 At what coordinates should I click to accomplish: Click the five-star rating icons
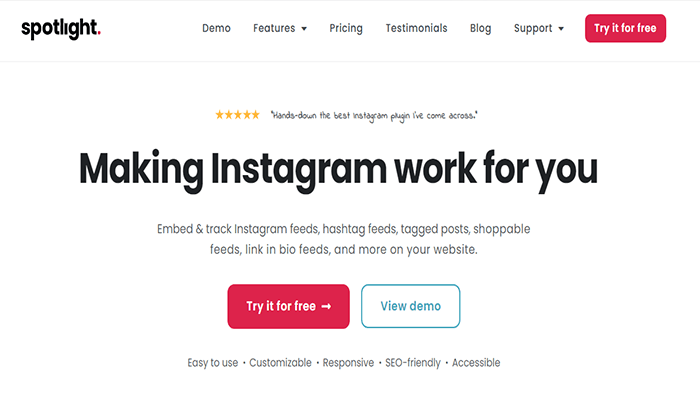point(237,115)
